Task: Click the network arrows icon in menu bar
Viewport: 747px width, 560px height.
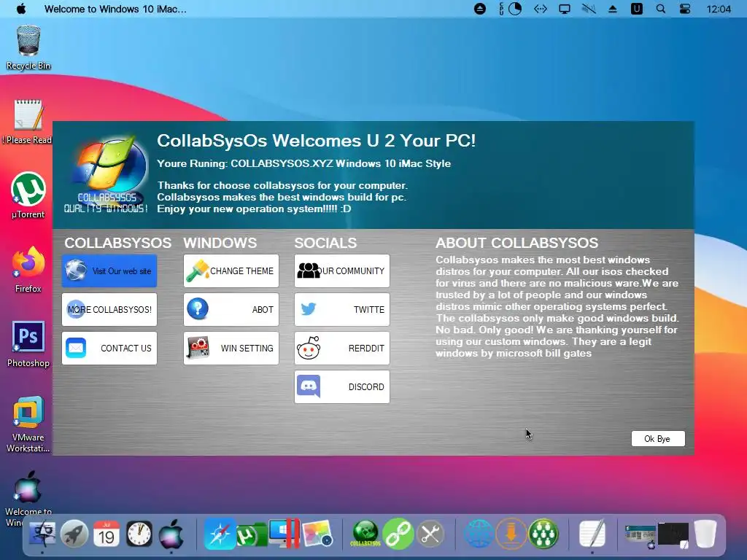Action: pos(541,9)
